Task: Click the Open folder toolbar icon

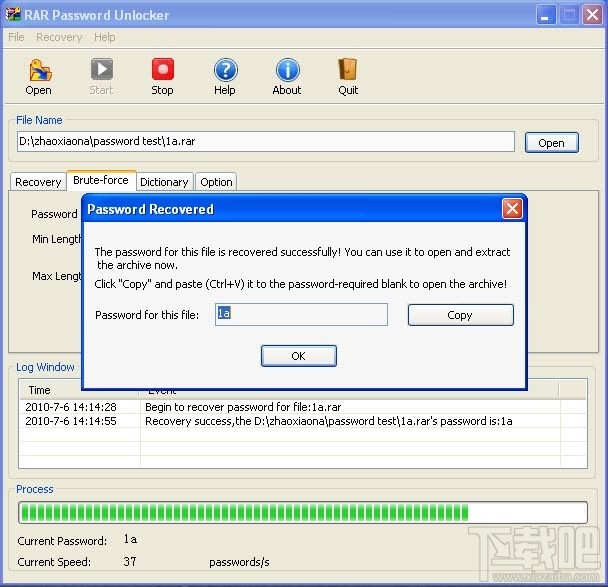Action: pos(40,70)
